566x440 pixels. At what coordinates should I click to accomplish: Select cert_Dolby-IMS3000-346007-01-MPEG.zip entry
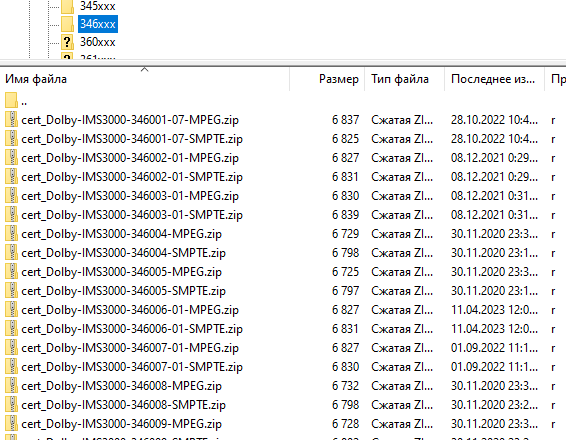pyautogui.click(x=130, y=348)
